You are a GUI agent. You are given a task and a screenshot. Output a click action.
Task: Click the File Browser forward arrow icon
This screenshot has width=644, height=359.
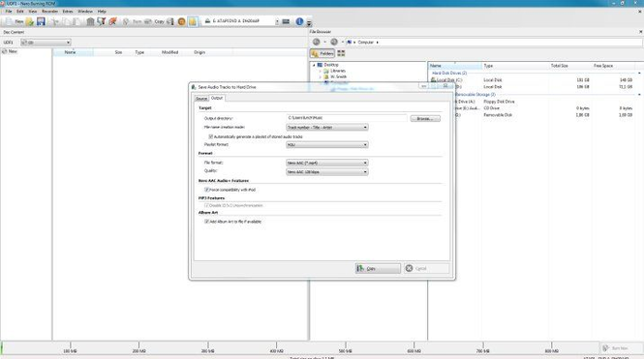point(334,42)
